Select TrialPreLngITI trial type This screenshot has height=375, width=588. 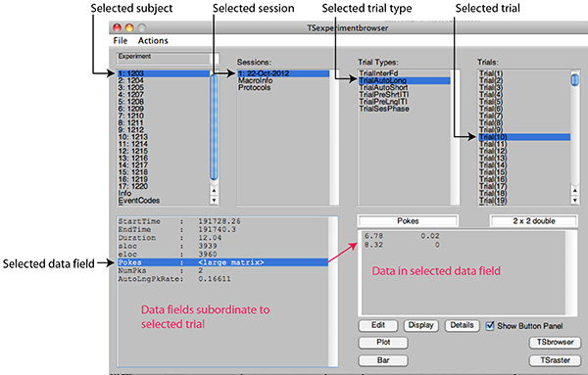pyautogui.click(x=404, y=102)
